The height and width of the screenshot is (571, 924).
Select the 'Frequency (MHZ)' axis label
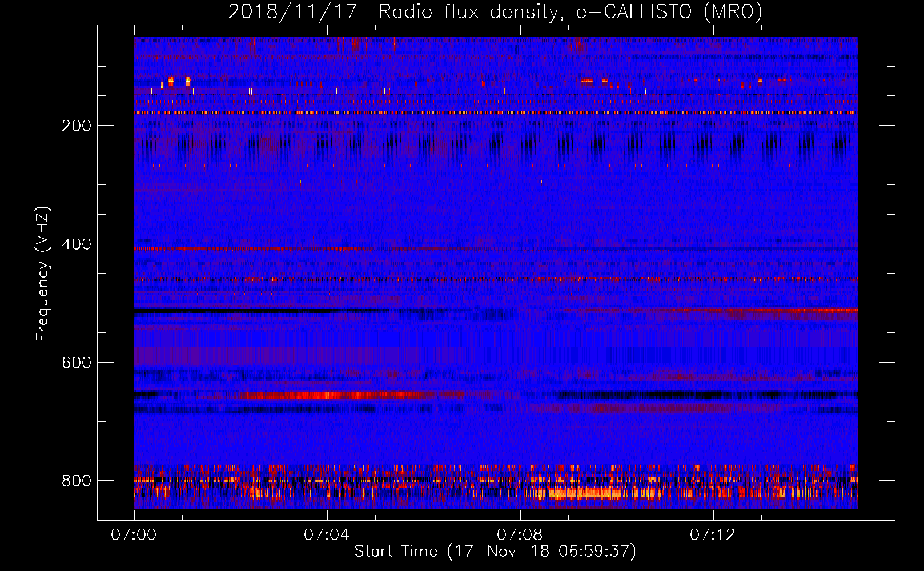coord(42,274)
